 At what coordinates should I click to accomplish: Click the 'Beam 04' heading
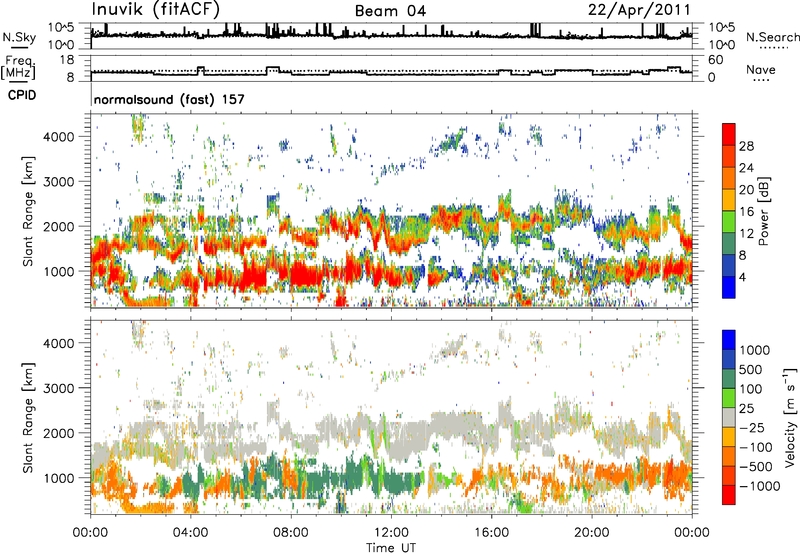click(x=390, y=11)
